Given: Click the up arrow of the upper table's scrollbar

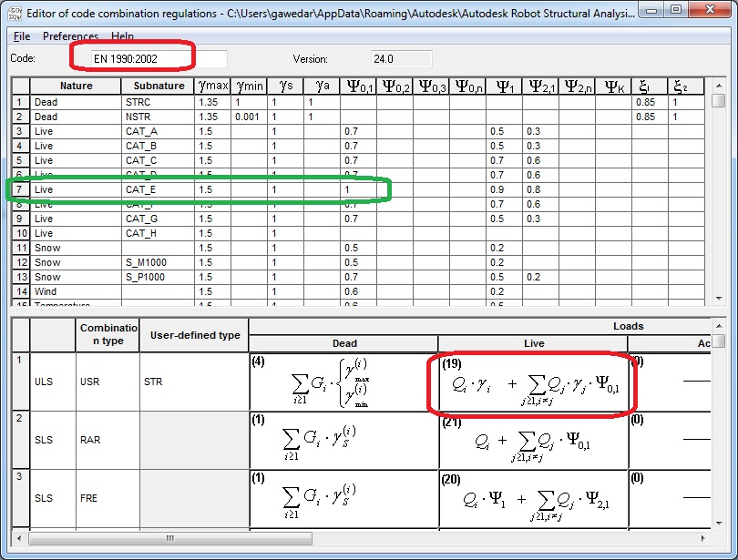Looking at the screenshot, I should (x=719, y=86).
